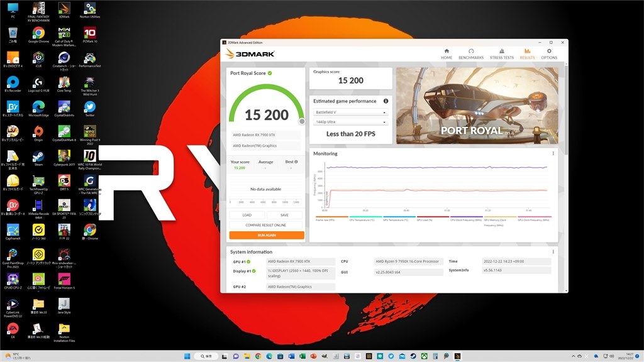The image size is (644, 362).
Task: Open the CrystalDiskInfo desktop icon
Action: pos(64,109)
